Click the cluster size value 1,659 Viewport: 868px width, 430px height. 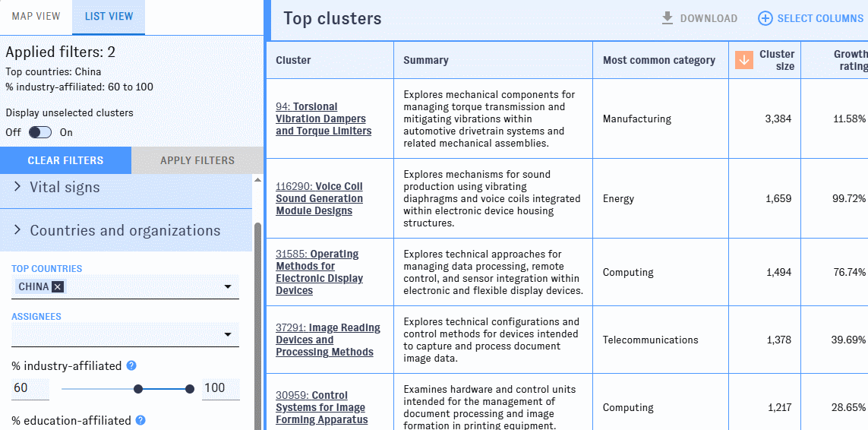pos(778,198)
